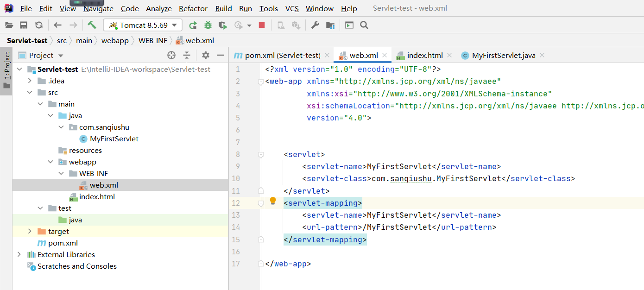Image resolution: width=644 pixels, height=290 pixels.
Task: Select Scratches and Consoles node
Action: pyautogui.click(x=77, y=266)
